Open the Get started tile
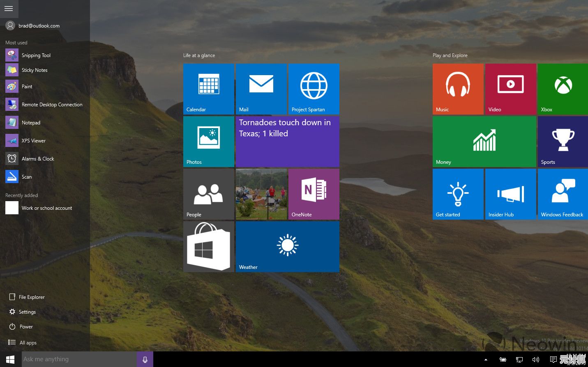 point(458,194)
